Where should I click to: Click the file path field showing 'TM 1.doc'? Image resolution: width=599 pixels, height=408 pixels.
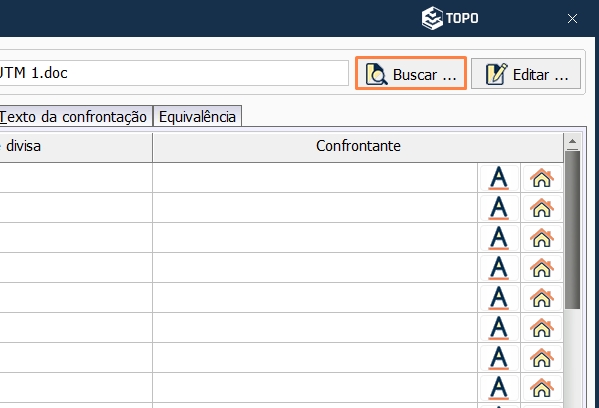[174, 73]
